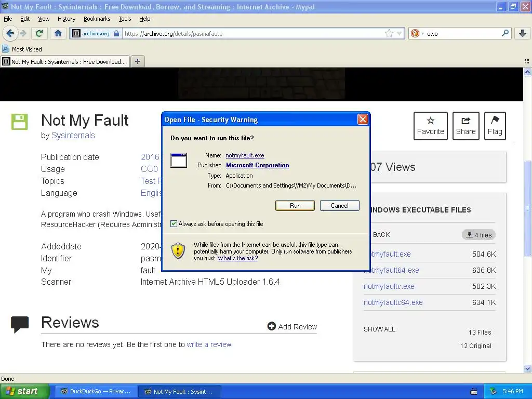532x399 pixels.
Task: Click the Internet Archive HTML5 Uploader 1.6.4 text
Action: tap(210, 282)
